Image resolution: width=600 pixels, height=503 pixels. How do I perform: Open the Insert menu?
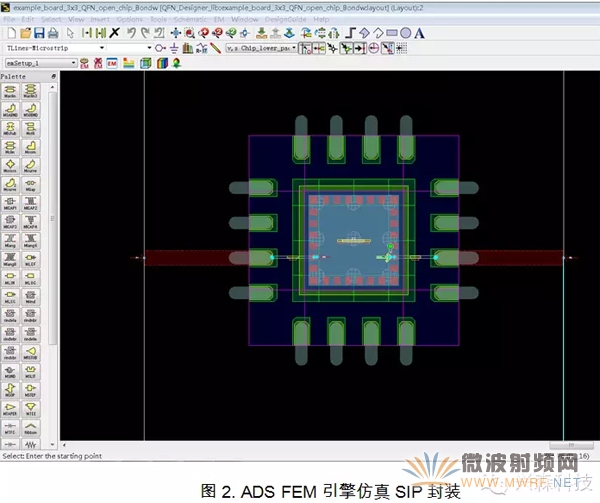pos(100,19)
